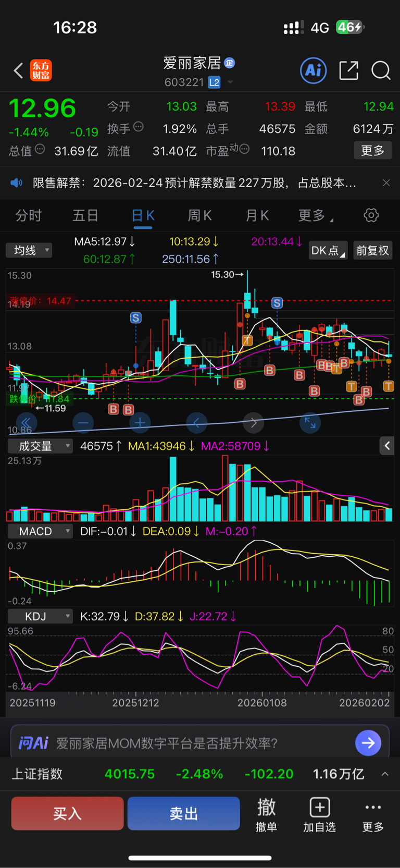The image size is (400, 868).
Task: Tap the 东方财富 logo icon
Action: pos(41,70)
